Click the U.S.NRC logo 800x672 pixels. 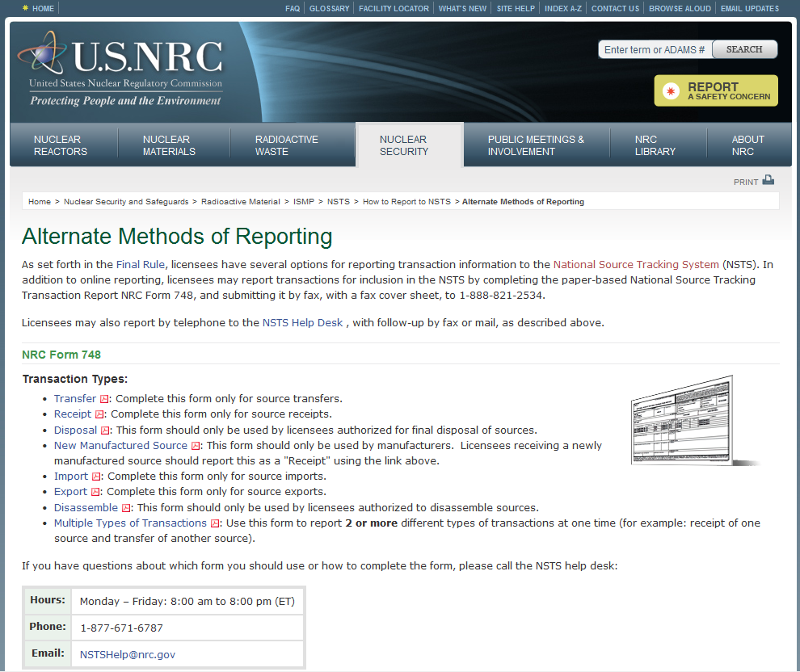(x=120, y=71)
